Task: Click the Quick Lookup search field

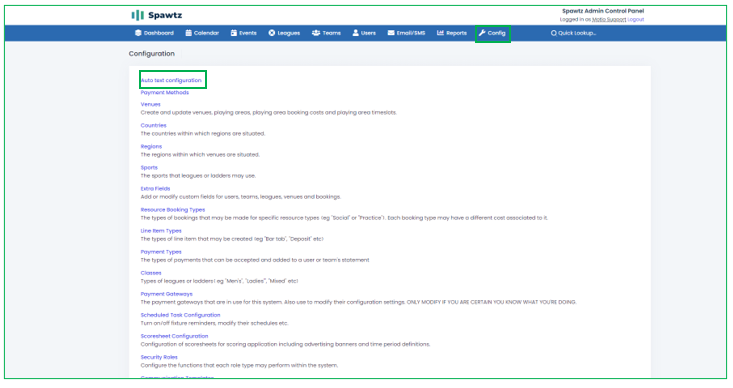Action: coord(574,33)
